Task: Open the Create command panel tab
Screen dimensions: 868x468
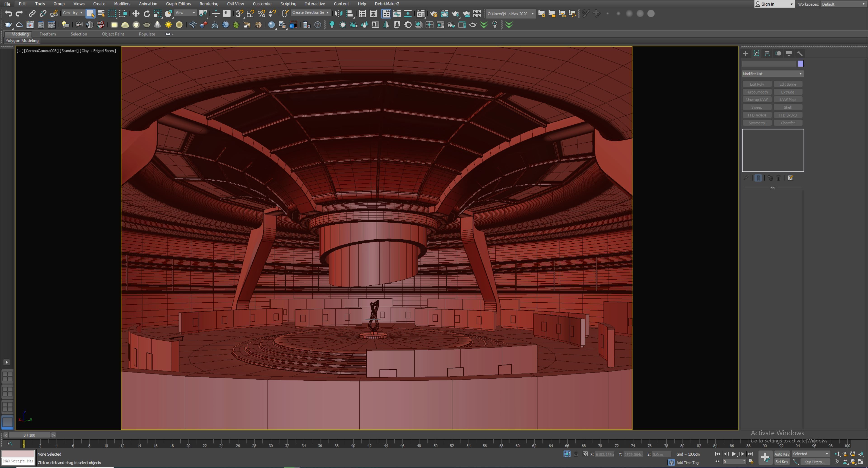Action: [x=745, y=53]
